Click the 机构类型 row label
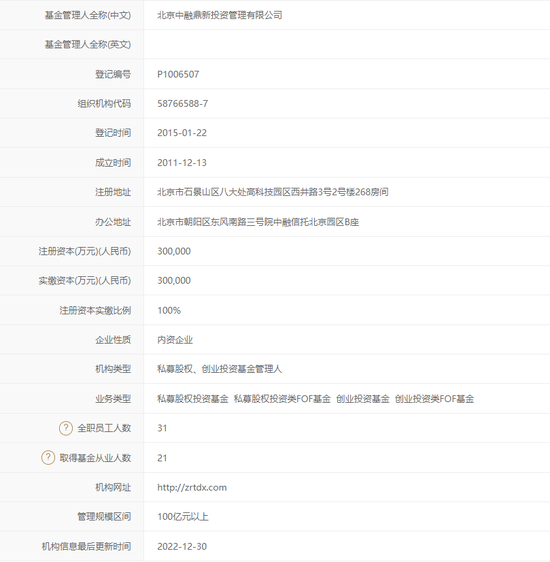 click(113, 369)
